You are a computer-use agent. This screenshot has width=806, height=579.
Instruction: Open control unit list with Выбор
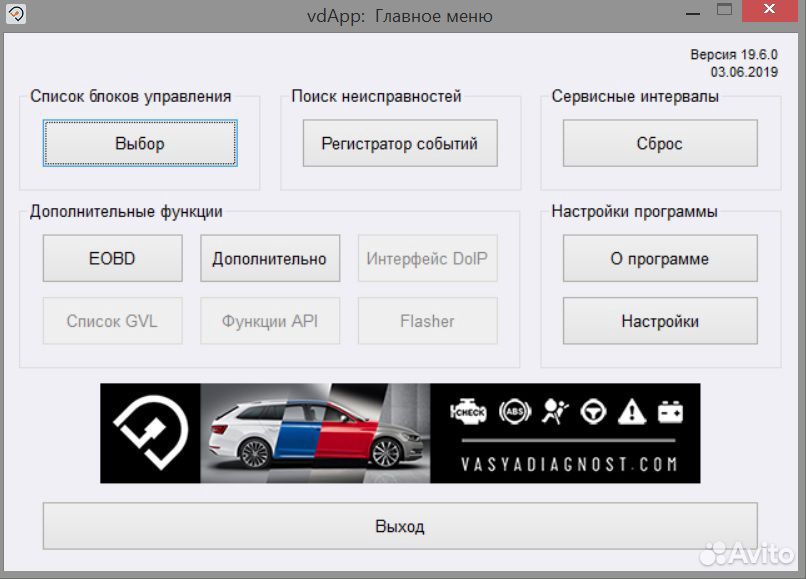pyautogui.click(x=140, y=144)
